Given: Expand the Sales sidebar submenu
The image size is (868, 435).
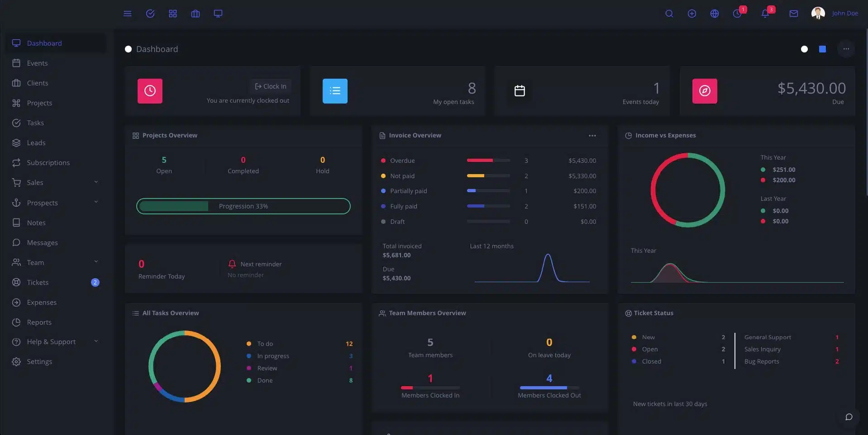Looking at the screenshot, I should 96,182.
